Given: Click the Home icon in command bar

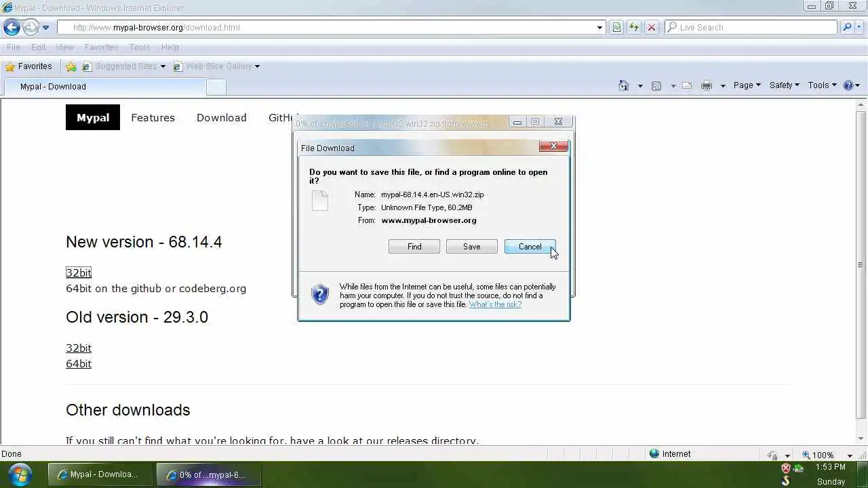Looking at the screenshot, I should pos(624,85).
